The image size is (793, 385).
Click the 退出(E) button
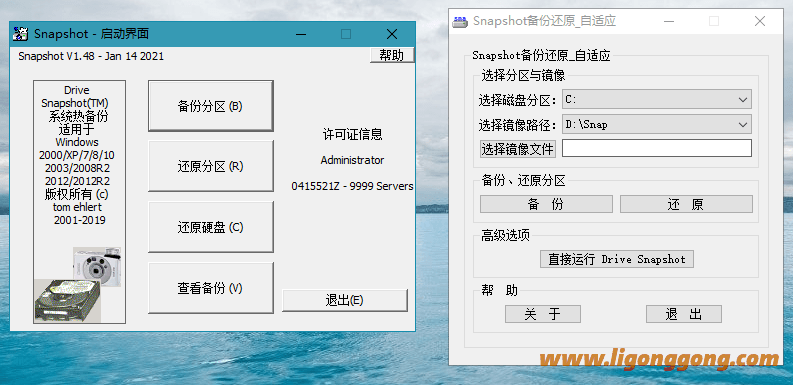click(x=344, y=301)
